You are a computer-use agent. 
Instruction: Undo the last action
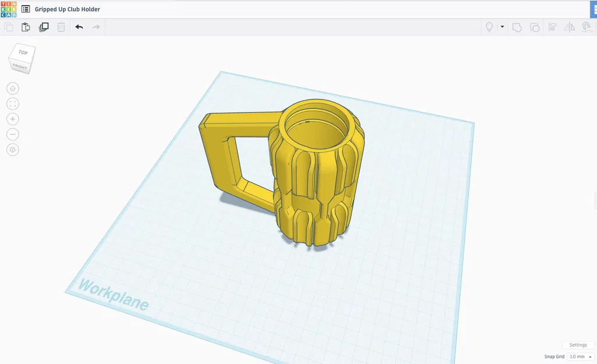[x=79, y=27]
